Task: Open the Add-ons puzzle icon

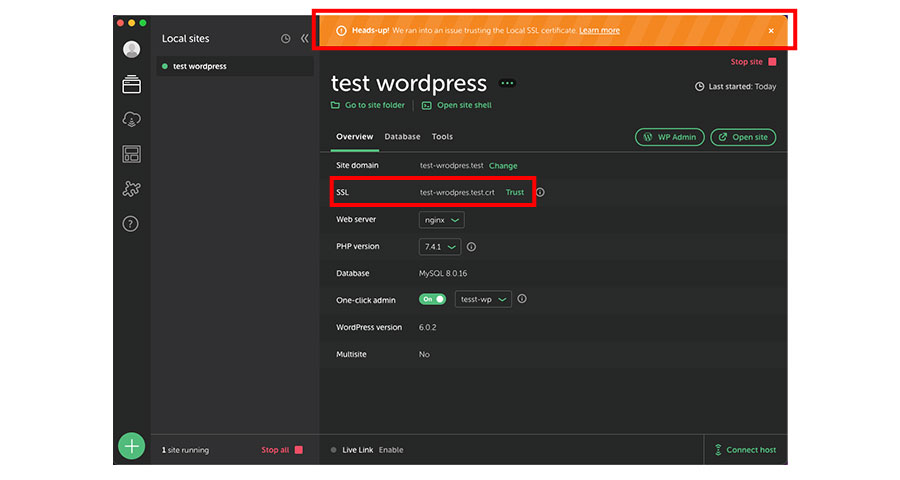Action: (131, 188)
